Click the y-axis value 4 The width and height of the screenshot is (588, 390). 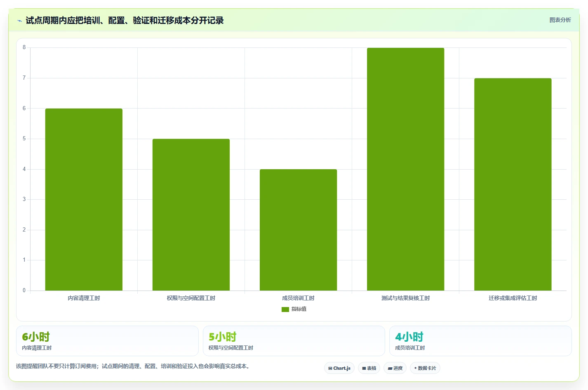point(24,169)
